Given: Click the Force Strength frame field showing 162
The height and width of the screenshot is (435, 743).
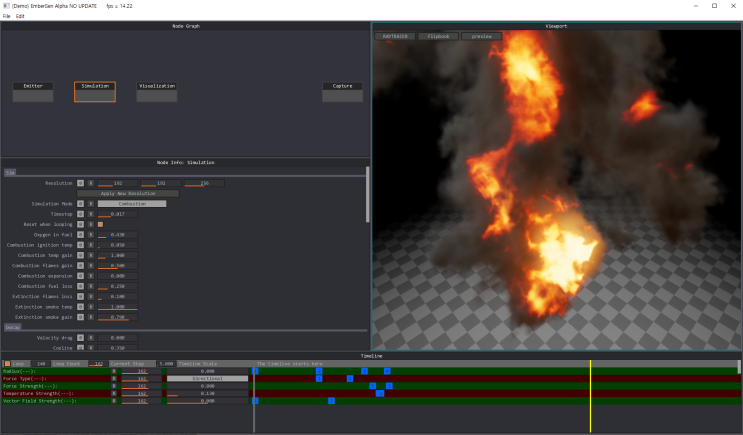Looking at the screenshot, I should tap(141, 386).
